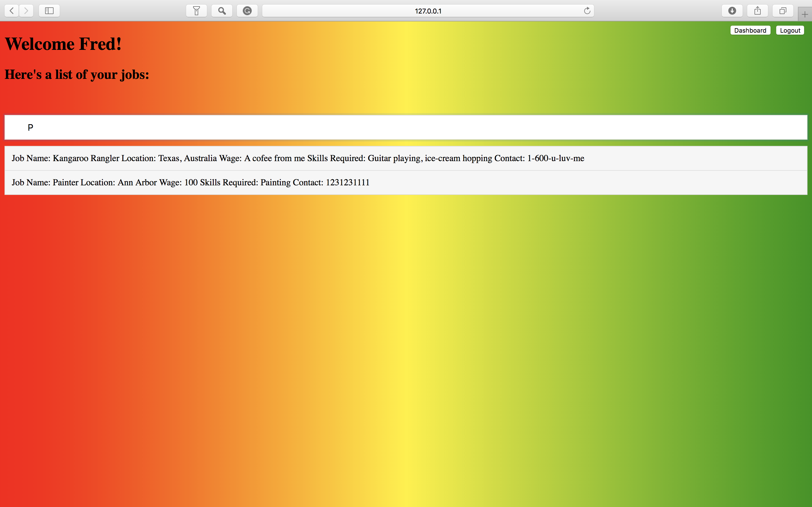Click the forward navigation arrow
The height and width of the screenshot is (507, 812).
coord(26,11)
